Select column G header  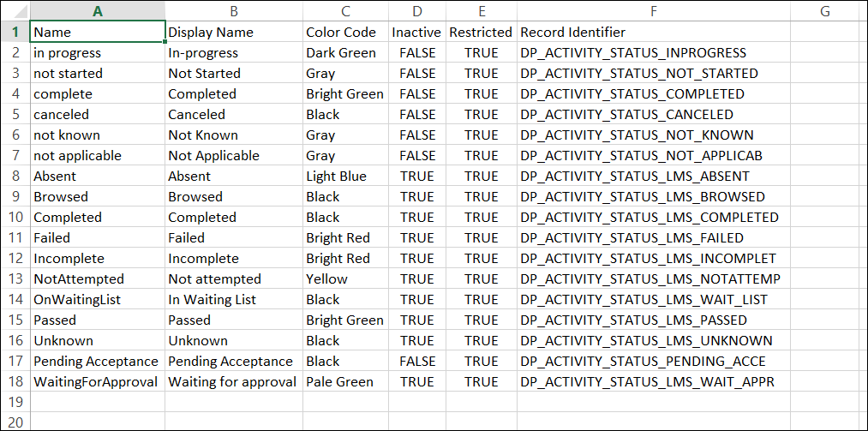click(825, 11)
